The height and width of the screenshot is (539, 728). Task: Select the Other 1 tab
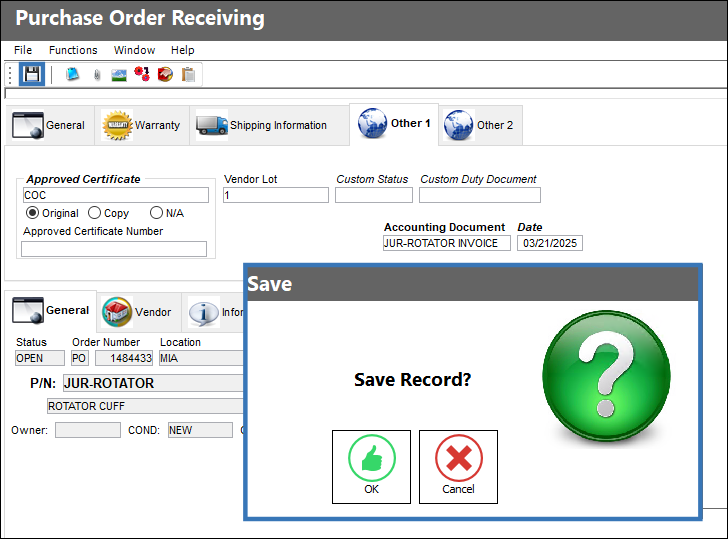coord(394,124)
